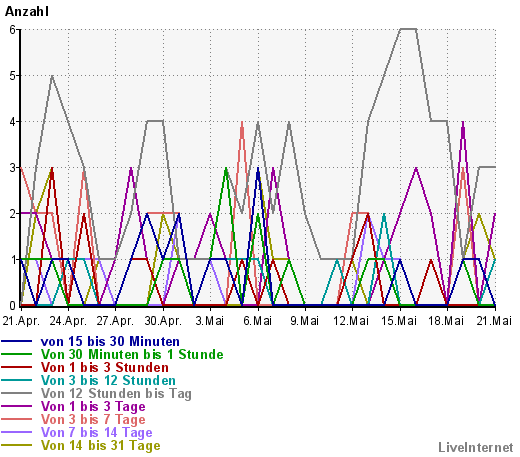Click the LiveInternet label

click(x=476, y=447)
